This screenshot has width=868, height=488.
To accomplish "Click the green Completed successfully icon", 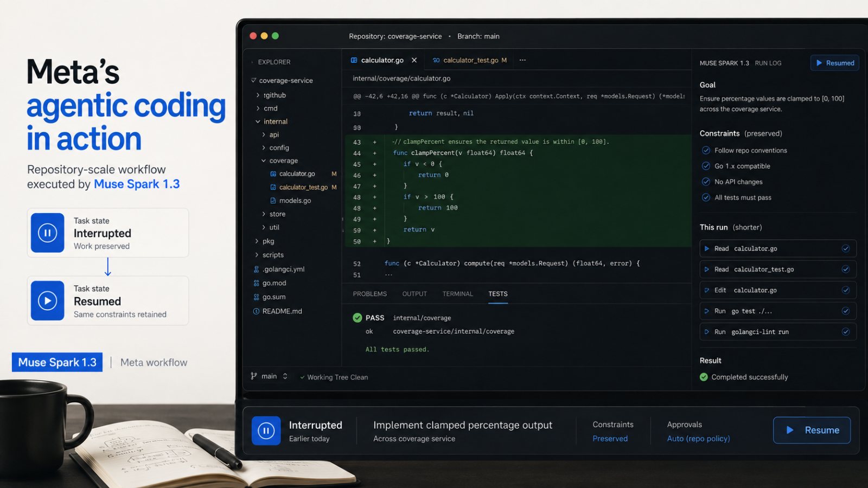I will pos(704,377).
